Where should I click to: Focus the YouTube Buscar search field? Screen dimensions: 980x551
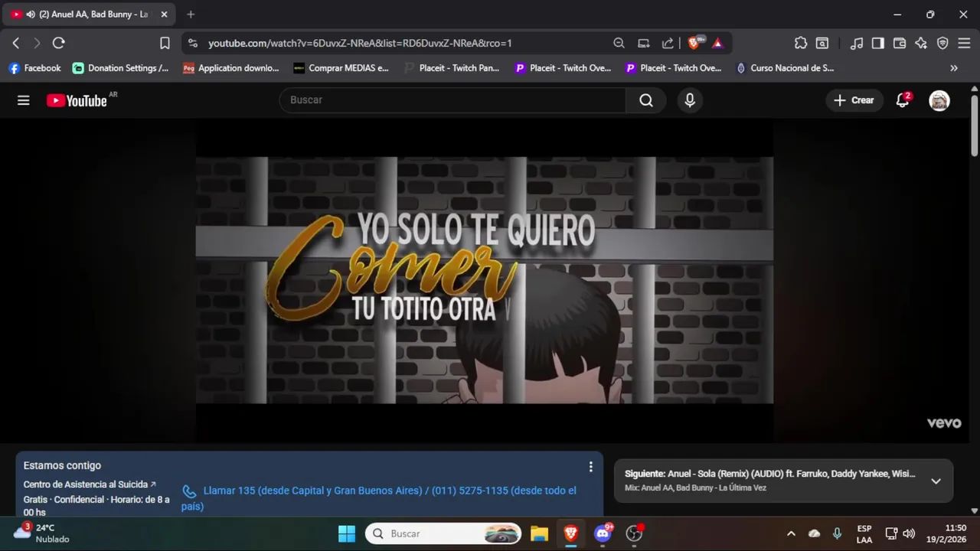453,100
